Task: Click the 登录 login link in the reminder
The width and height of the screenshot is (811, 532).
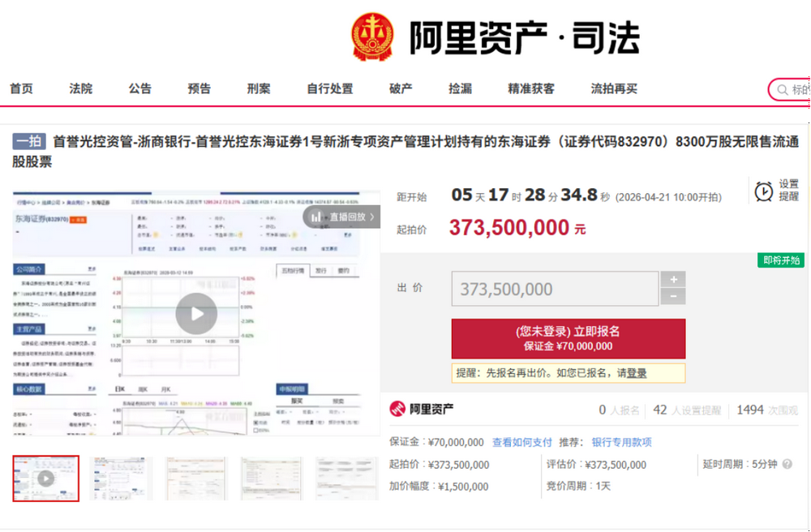Action: (637, 373)
